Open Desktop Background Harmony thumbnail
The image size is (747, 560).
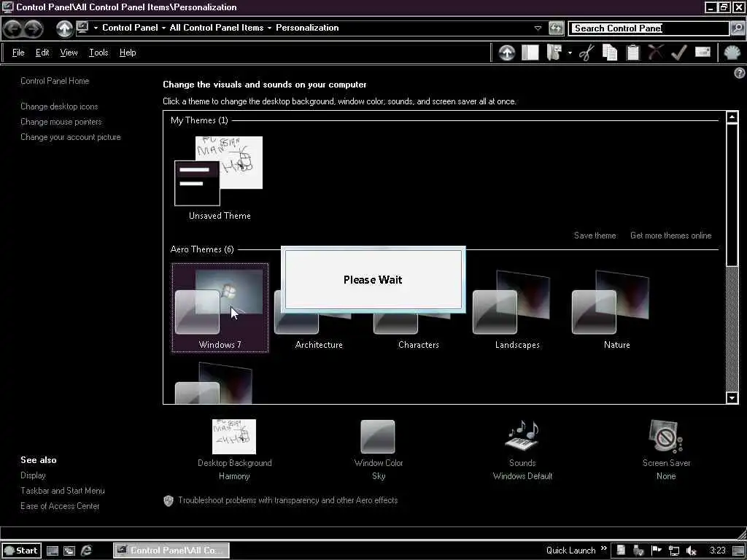click(234, 437)
